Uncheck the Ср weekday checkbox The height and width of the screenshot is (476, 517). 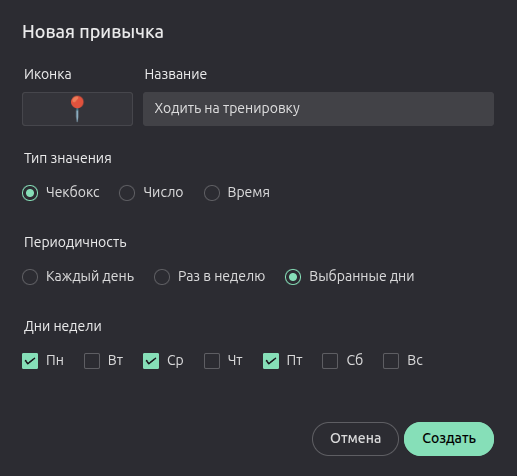tap(151, 361)
